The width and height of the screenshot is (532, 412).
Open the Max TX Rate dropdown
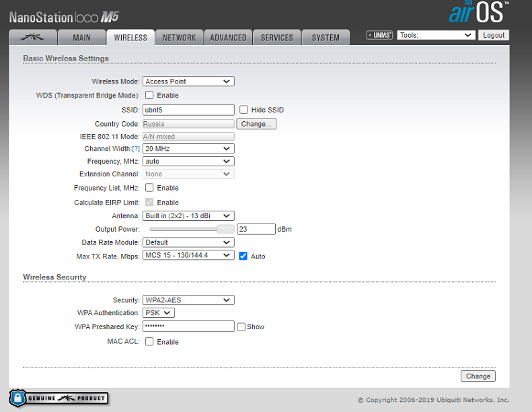pyautogui.click(x=188, y=255)
